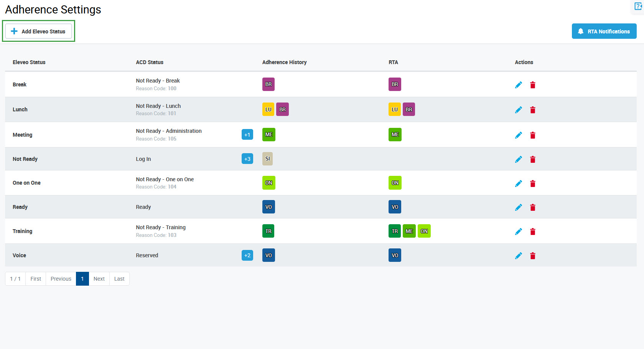Click the SI badge in Not Ready row
The height and width of the screenshot is (349, 644).
tap(267, 159)
